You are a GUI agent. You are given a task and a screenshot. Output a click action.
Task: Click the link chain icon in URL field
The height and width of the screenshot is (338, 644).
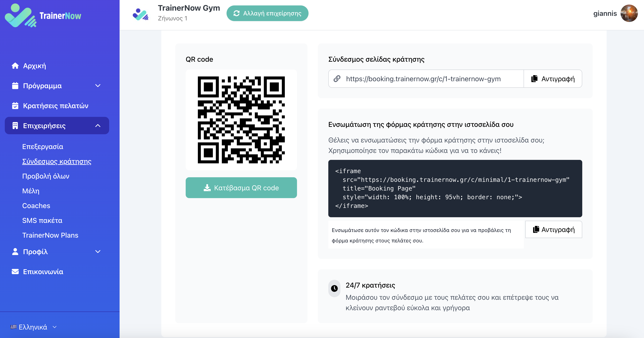pyautogui.click(x=337, y=79)
